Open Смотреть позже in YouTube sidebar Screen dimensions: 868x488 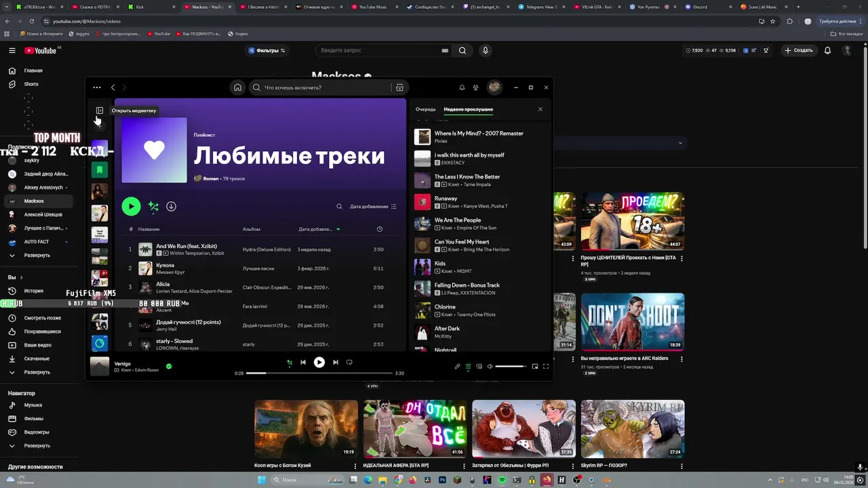pyautogui.click(x=43, y=318)
